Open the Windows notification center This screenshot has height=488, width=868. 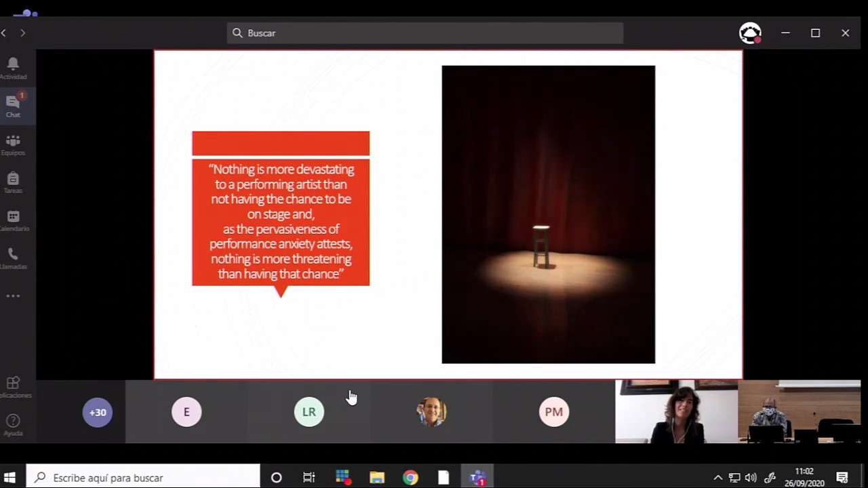click(842, 478)
